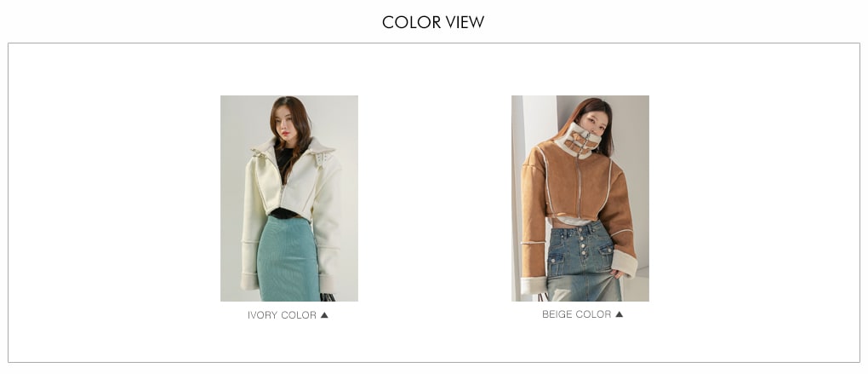Select the BEIGE COLOR text label

(x=576, y=314)
